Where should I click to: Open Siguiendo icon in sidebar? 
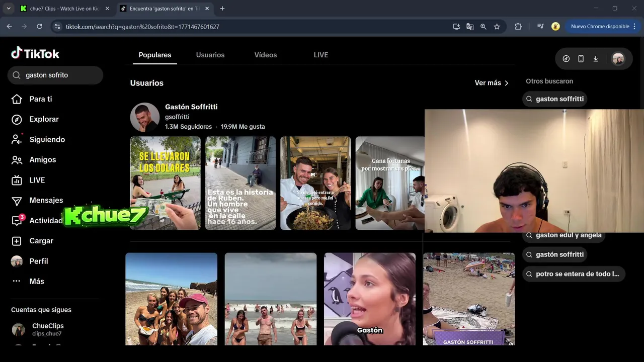pos(17,139)
